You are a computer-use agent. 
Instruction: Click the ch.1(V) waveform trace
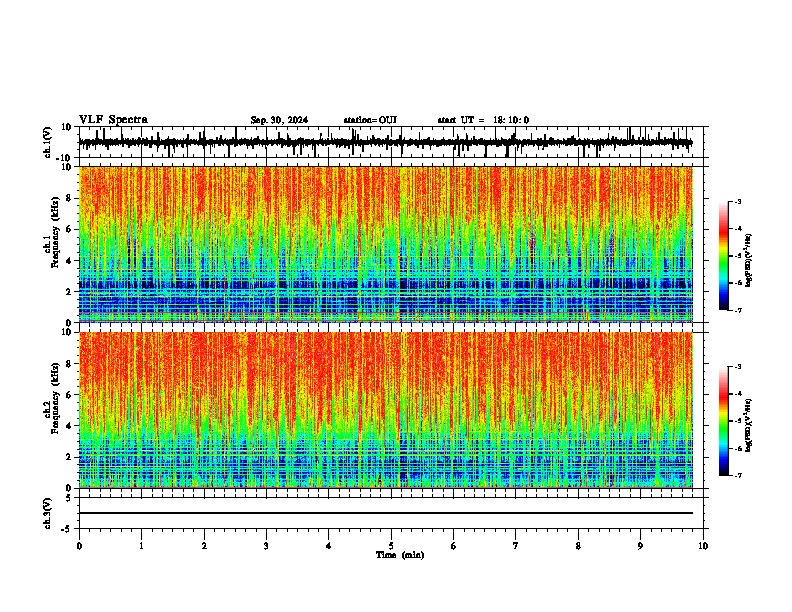pos(385,142)
